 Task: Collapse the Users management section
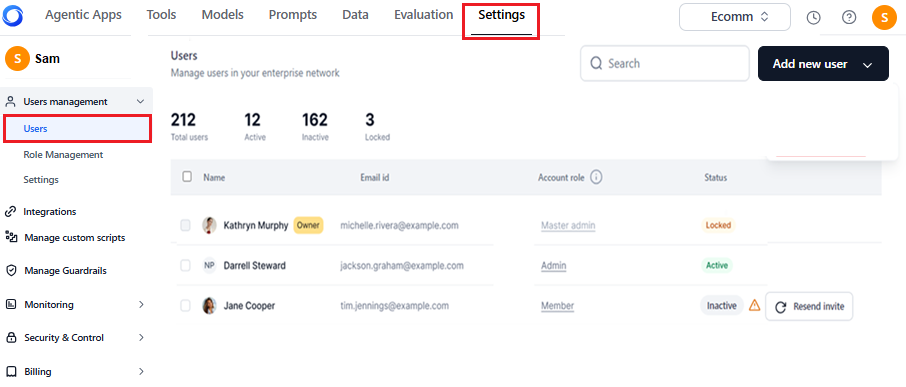click(140, 102)
